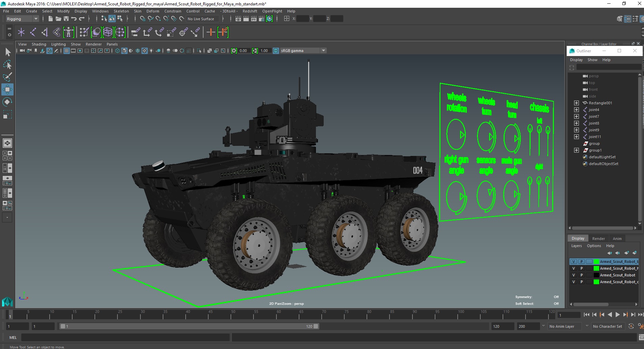Screen dimensions: 644x349
Task: Click the black swatch of Armed_Scout_Robot layer
Action: [x=596, y=275]
